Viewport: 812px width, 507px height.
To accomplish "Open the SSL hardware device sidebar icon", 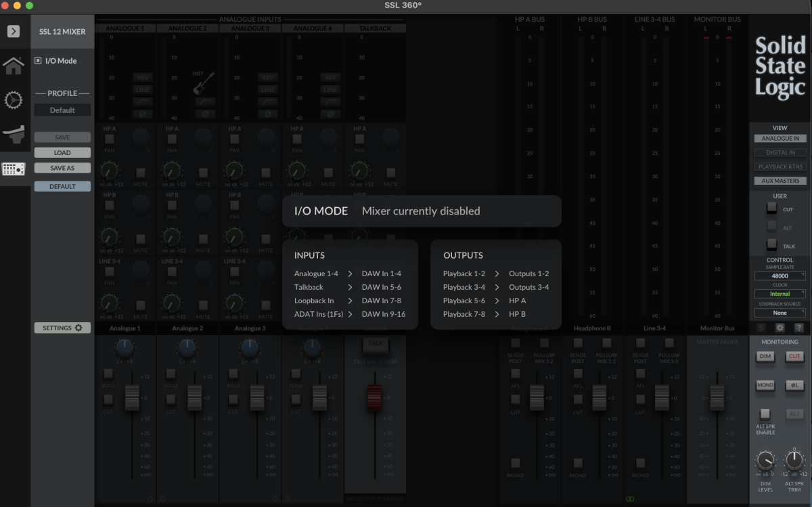I will coord(14,134).
